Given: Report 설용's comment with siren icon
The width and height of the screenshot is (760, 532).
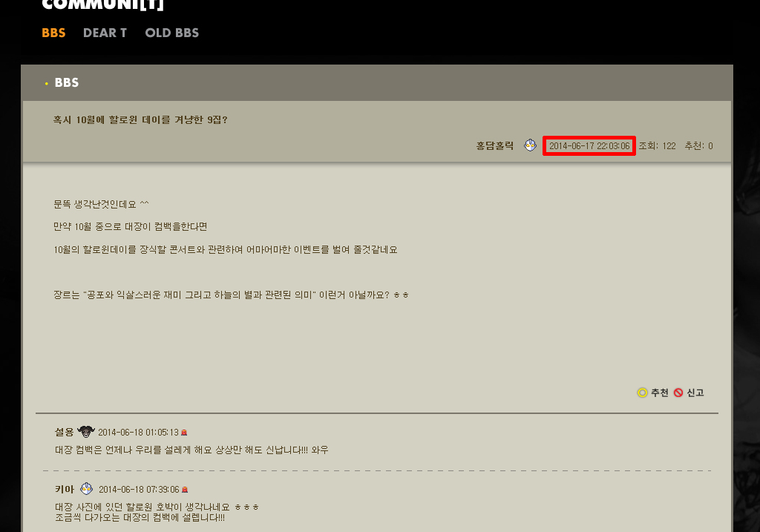Looking at the screenshot, I should 184,432.
